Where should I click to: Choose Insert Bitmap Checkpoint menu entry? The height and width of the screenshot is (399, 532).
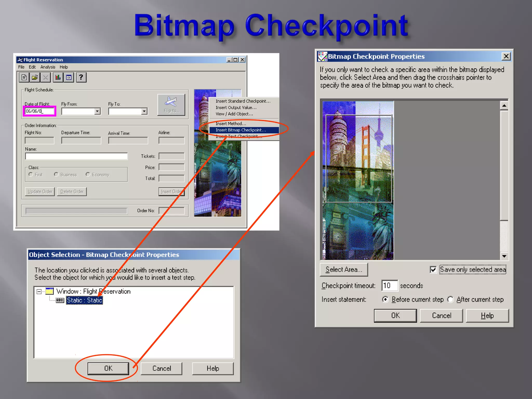point(241,130)
